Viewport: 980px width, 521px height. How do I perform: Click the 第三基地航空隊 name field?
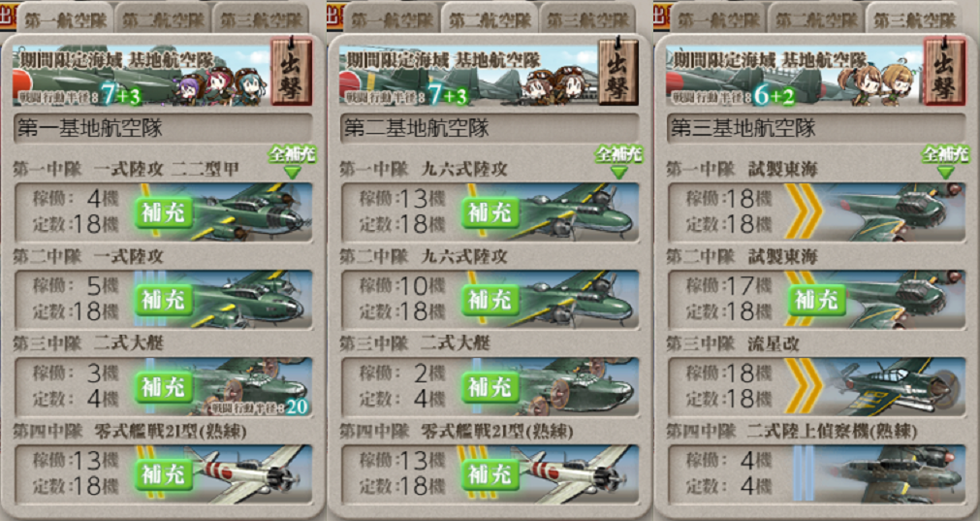coord(817,128)
